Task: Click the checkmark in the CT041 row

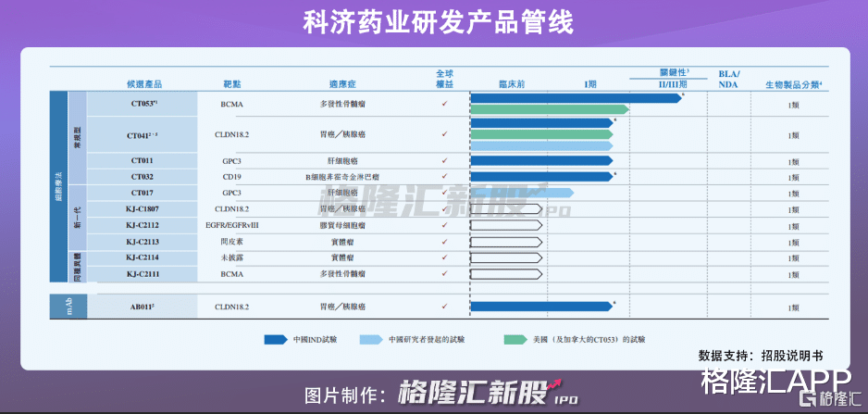Action: pos(444,134)
